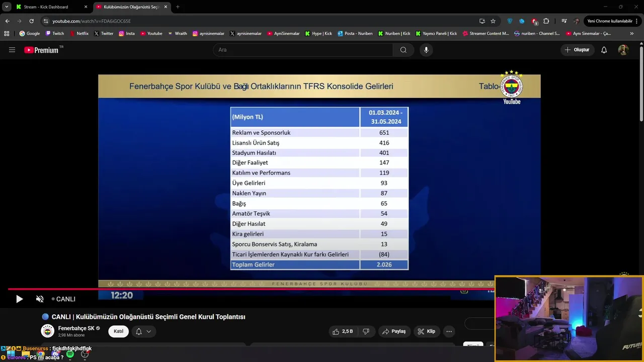Image resolution: width=644 pixels, height=362 pixels.
Task: Open the Google bookmark
Action: (30, 34)
